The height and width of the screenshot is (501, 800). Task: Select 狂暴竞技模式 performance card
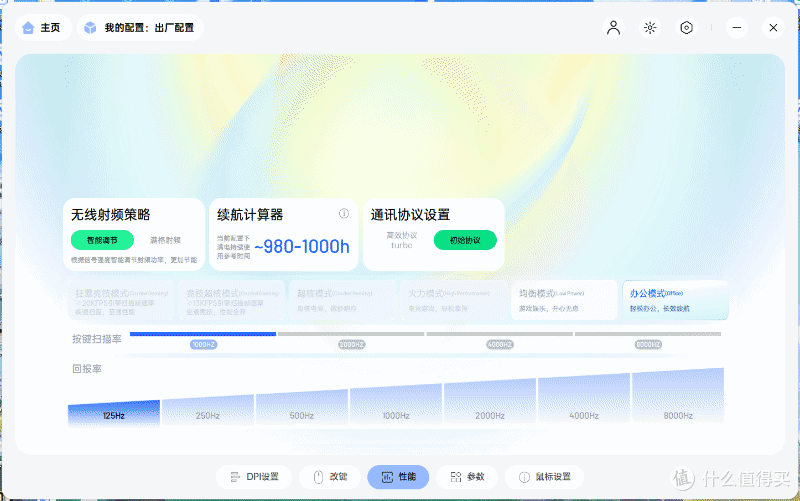[x=121, y=300]
